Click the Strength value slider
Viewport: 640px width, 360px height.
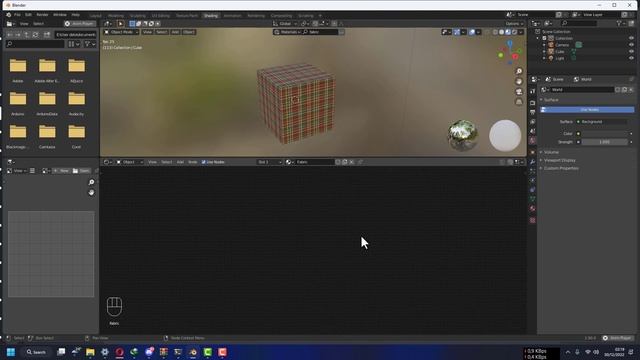(x=605, y=142)
